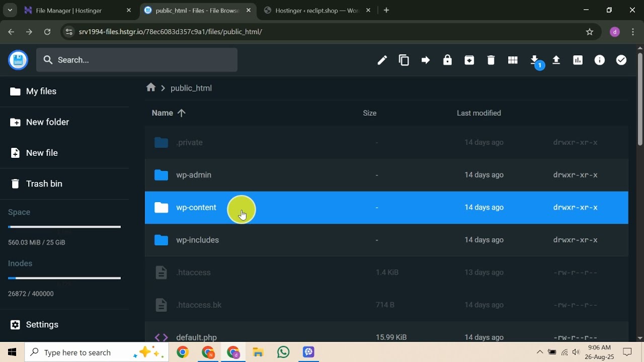Click the rename pencil icon in toolbar
The height and width of the screenshot is (362, 644).
pos(382,60)
